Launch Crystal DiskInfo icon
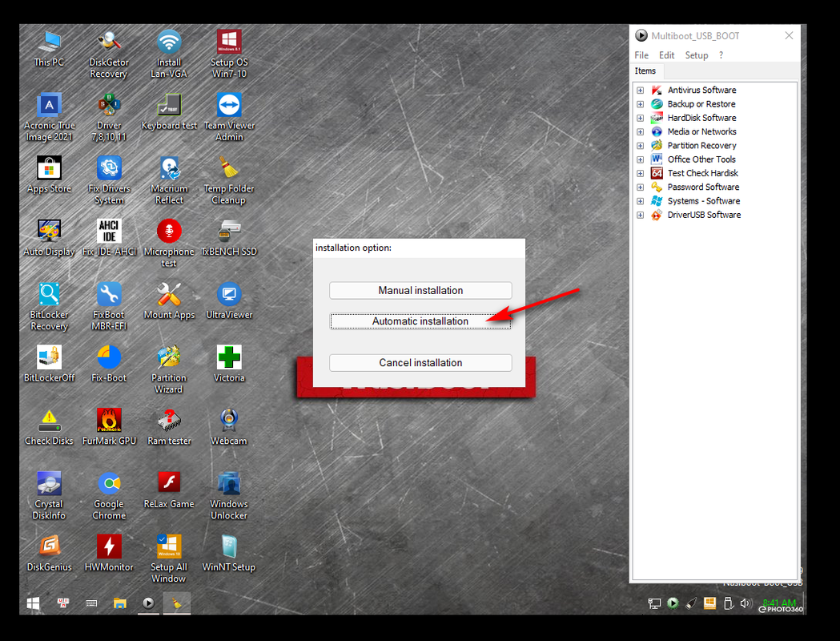This screenshot has width=840, height=641. (x=49, y=496)
